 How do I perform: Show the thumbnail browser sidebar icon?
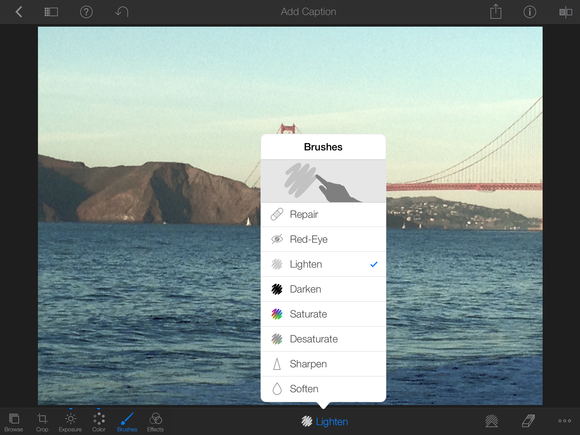51,12
